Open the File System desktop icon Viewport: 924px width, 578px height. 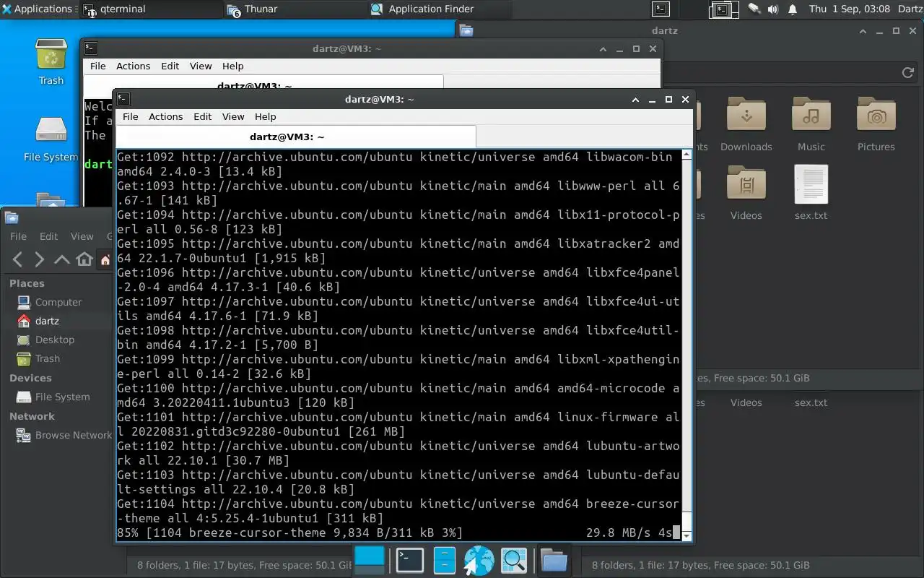(51, 139)
